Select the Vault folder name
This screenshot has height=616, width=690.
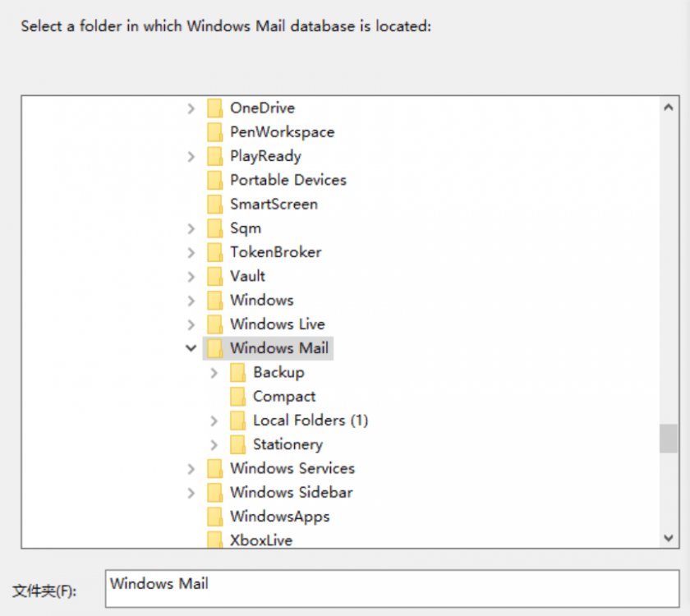pos(247,276)
